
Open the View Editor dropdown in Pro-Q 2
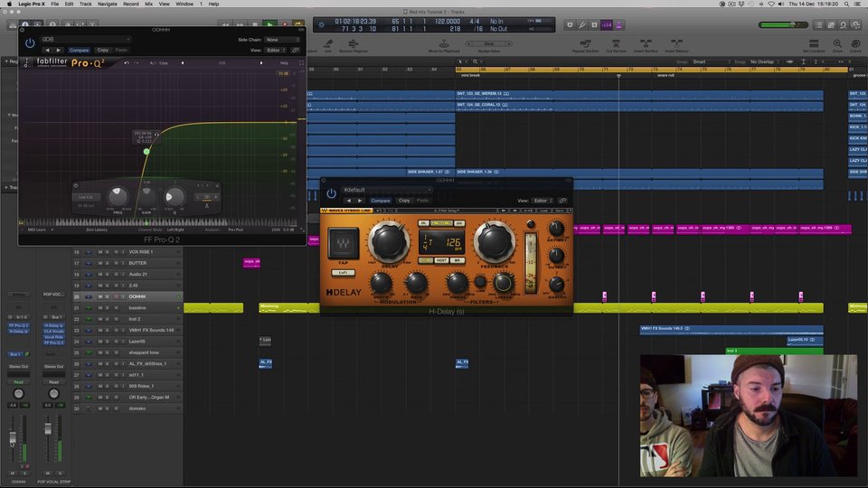[277, 51]
